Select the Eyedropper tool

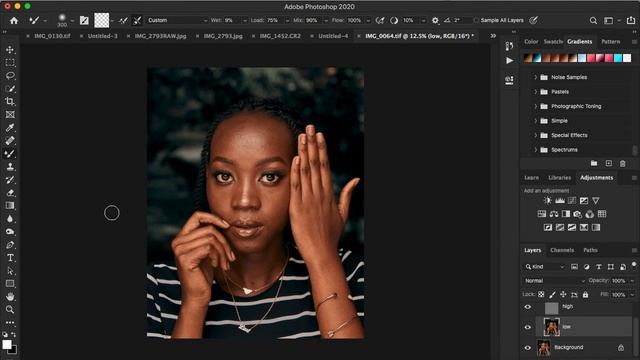click(10, 128)
